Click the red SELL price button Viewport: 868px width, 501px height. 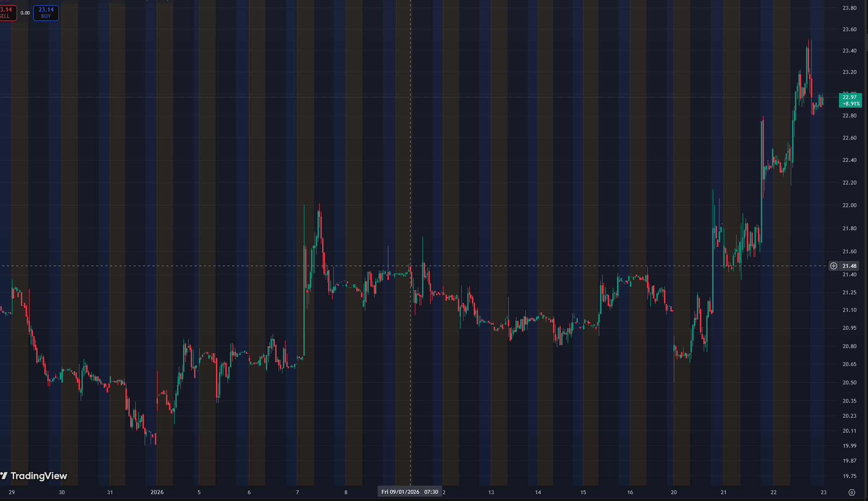(x=7, y=13)
